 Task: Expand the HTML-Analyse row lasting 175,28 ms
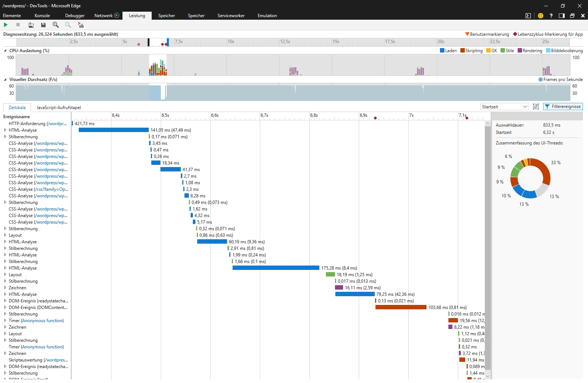[5, 268]
